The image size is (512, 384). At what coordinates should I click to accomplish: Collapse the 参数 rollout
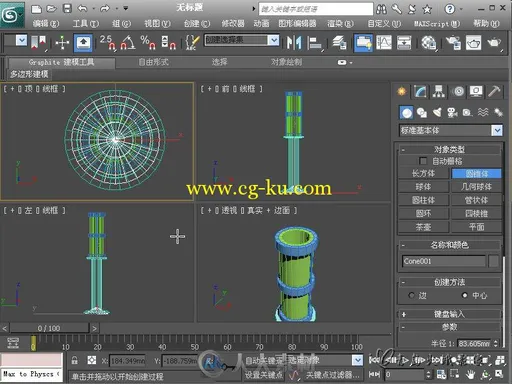click(449, 327)
